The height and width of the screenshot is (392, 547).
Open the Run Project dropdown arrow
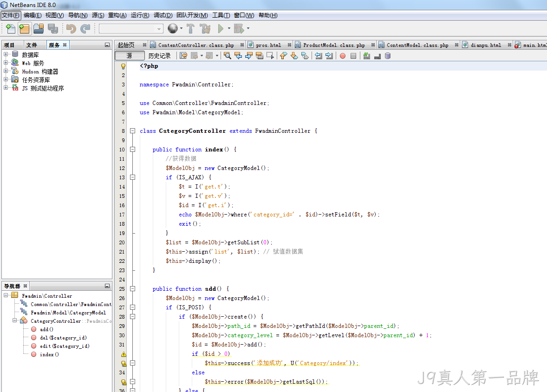[x=229, y=28]
